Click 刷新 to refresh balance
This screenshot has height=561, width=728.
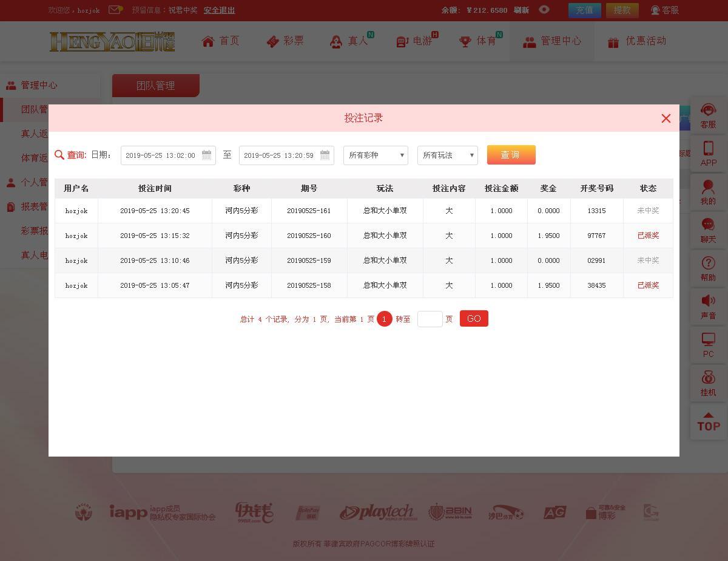tap(521, 10)
